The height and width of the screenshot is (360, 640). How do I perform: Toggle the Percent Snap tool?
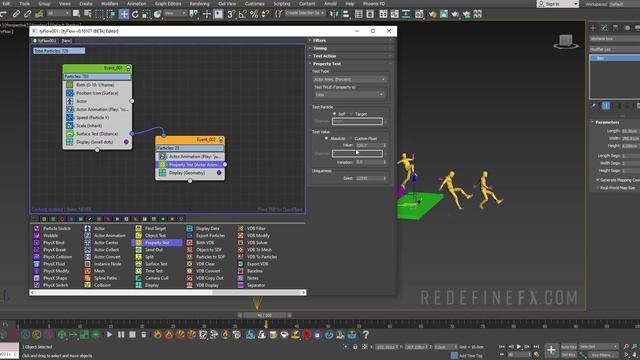pyautogui.click(x=254, y=14)
